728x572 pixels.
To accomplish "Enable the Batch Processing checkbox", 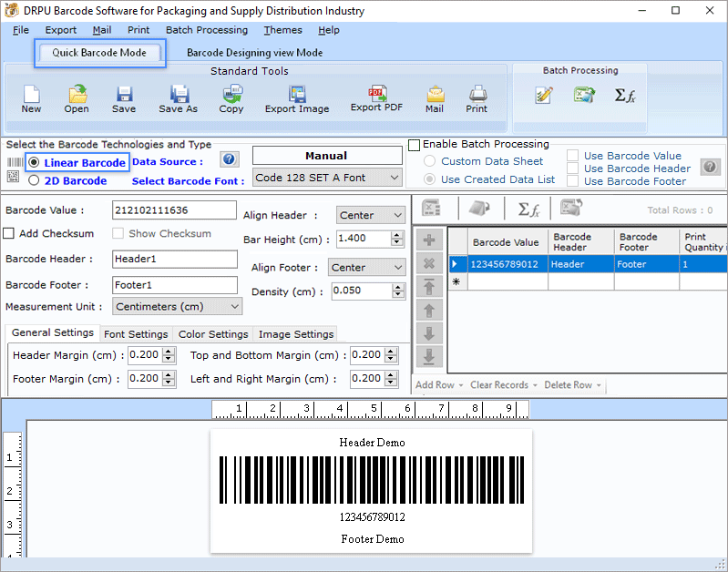I will point(415,145).
